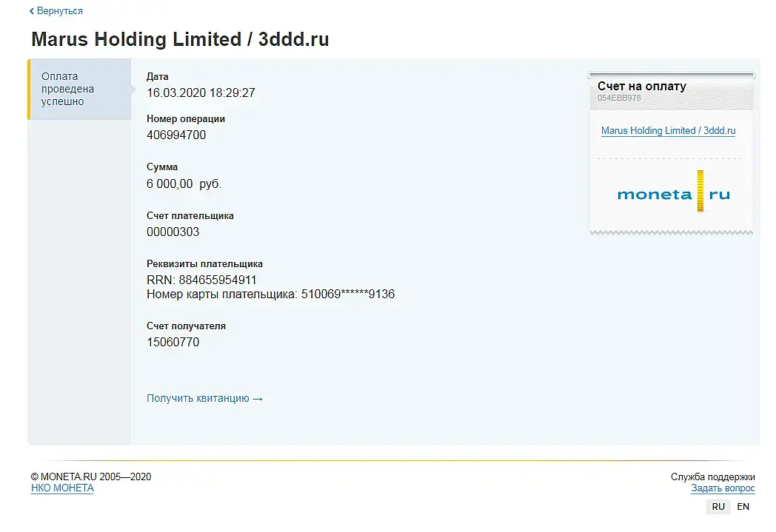Click operation number 406994700
776x532 pixels.
point(176,135)
